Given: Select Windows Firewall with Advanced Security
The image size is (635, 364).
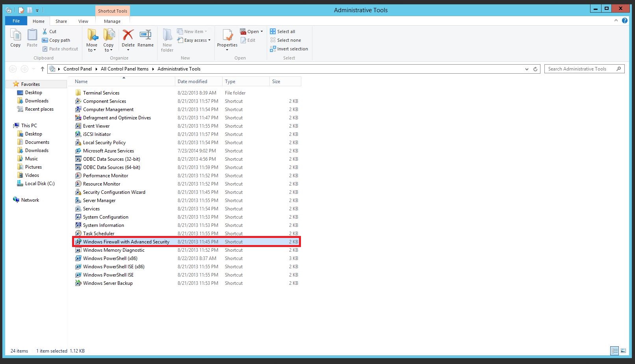Looking at the screenshot, I should click(187, 242).
